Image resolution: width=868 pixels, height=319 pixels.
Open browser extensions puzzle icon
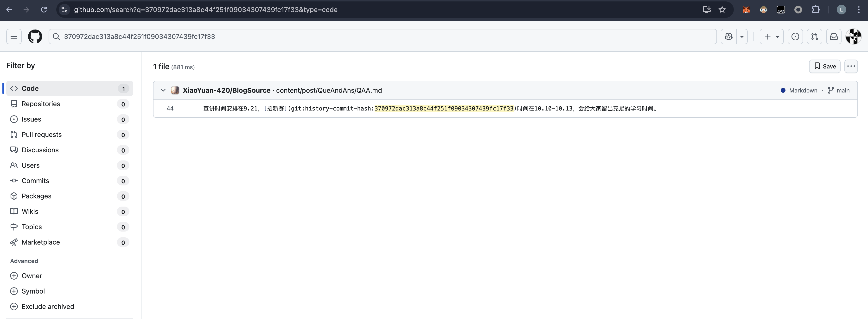(816, 9)
